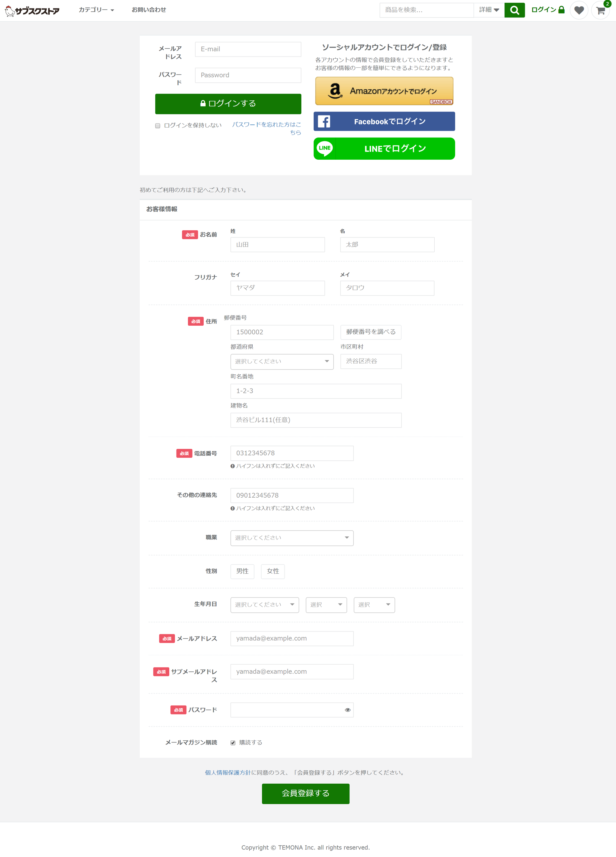Go to お問い合わせ menu item

click(149, 10)
